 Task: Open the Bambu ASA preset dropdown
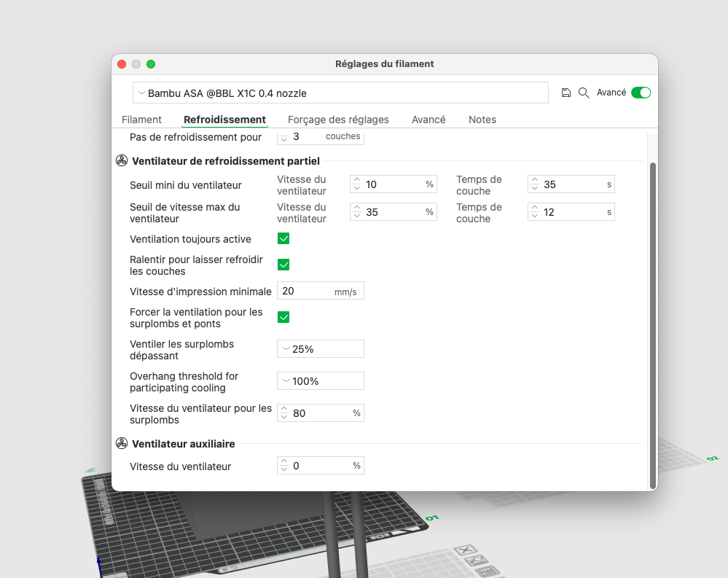[340, 93]
